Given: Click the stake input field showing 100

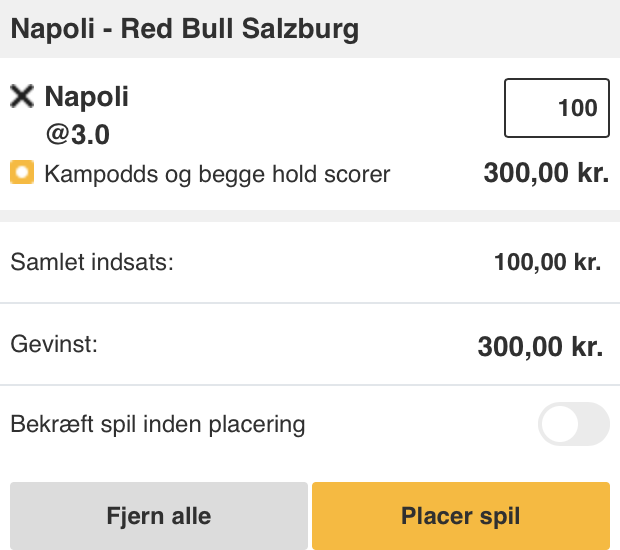Looking at the screenshot, I should coord(557,108).
